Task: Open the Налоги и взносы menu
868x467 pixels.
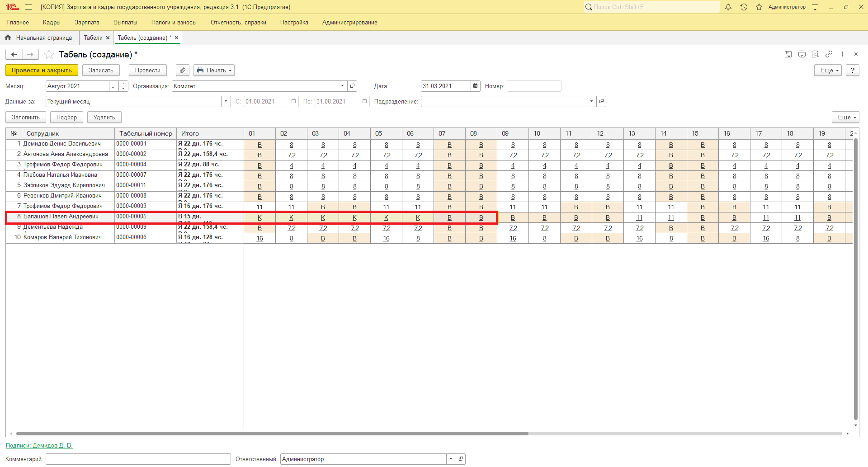Action: click(174, 23)
